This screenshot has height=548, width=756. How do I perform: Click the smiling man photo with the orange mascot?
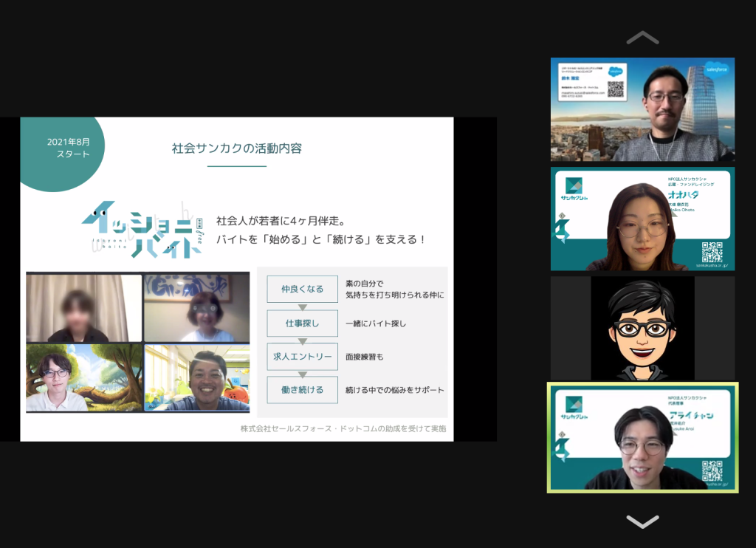point(197,377)
